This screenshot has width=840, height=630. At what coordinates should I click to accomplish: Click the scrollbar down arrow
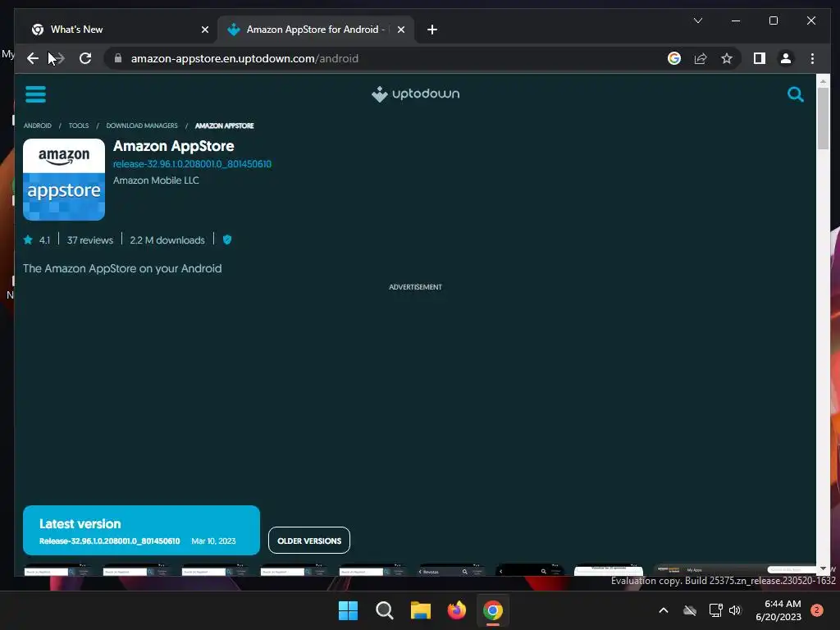823,568
